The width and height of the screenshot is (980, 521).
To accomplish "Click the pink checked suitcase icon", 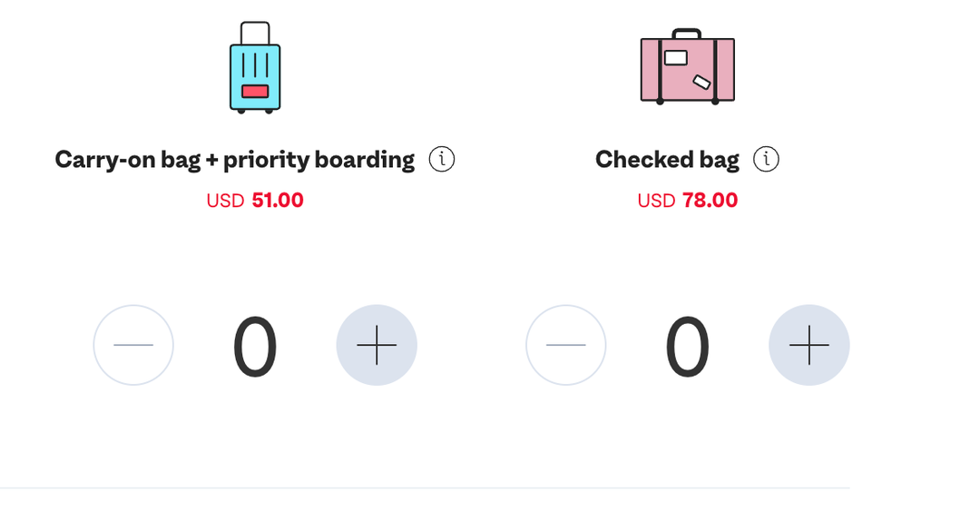I will point(687,68).
